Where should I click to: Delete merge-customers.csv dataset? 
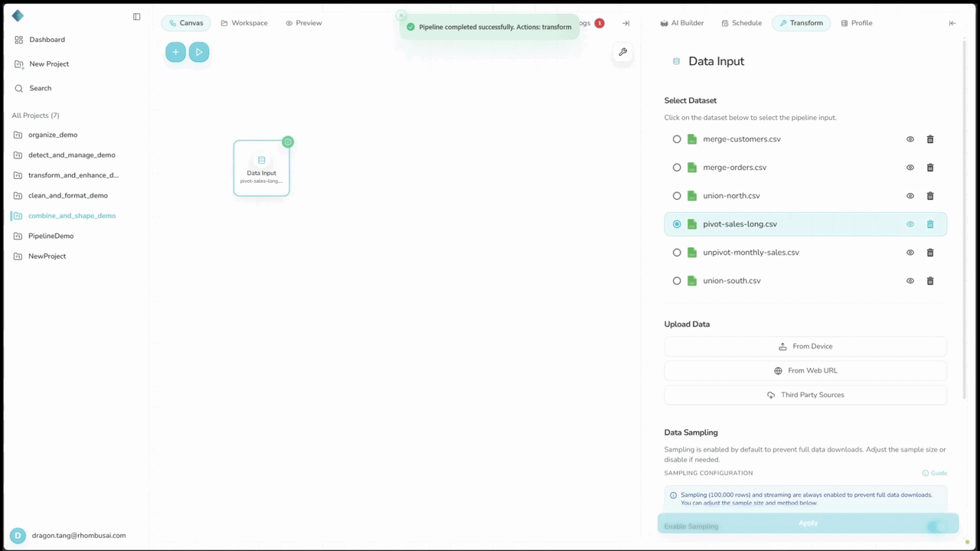pos(930,139)
